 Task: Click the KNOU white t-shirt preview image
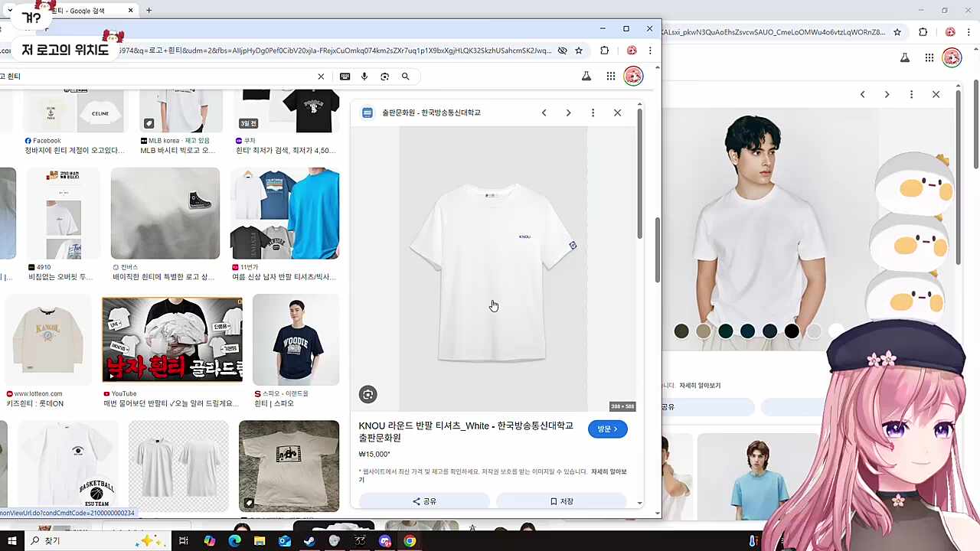coord(493,269)
